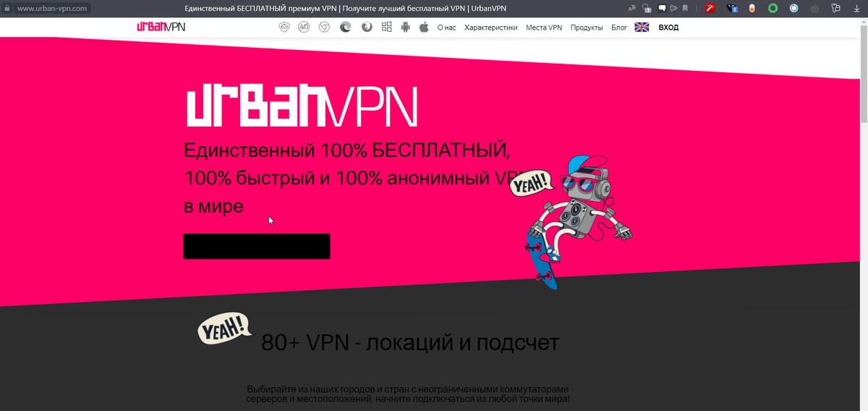Click the Microsoft Edge icon in navbar
Screen dimensions: 868x411
[346, 27]
